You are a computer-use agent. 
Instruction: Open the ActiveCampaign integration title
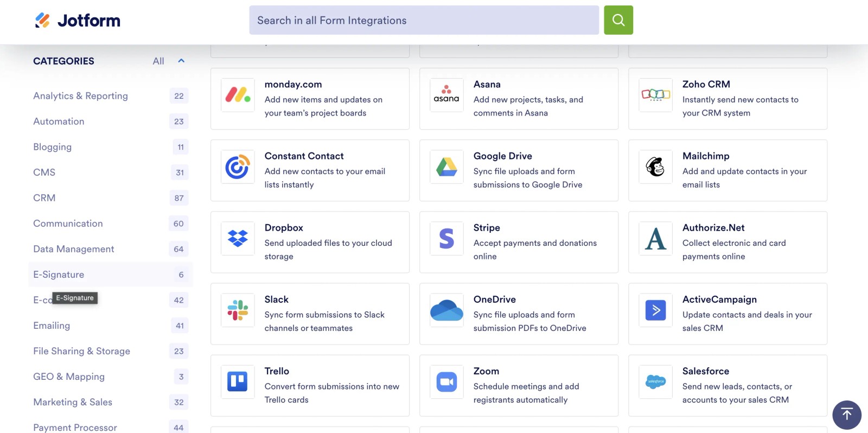click(x=719, y=299)
